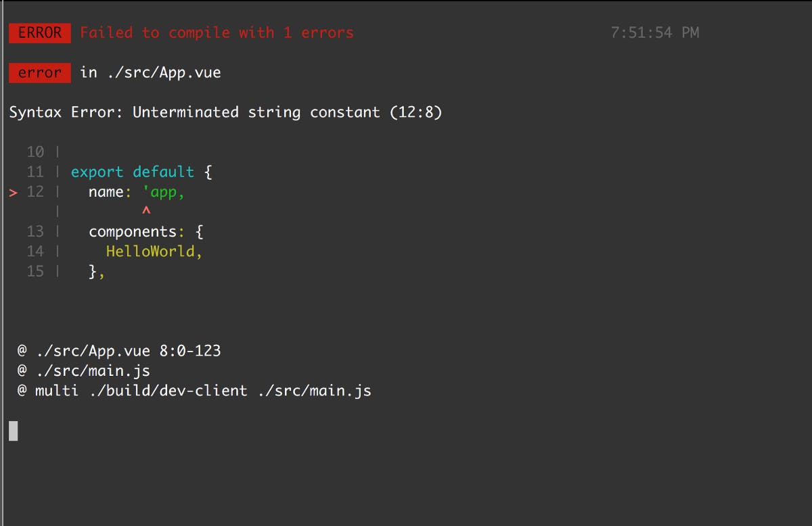Click the red caret under the string
The height and width of the screenshot is (526, 812).
click(x=146, y=212)
